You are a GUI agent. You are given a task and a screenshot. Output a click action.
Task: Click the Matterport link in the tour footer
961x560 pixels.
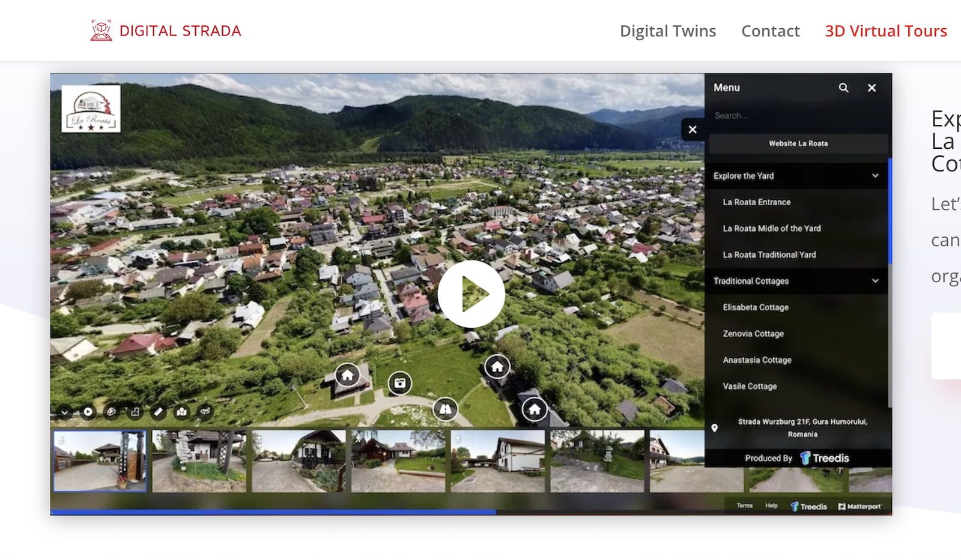[859, 507]
